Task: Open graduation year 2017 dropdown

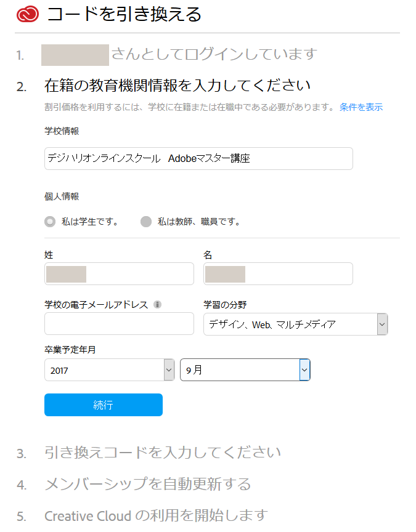Action: (x=109, y=370)
